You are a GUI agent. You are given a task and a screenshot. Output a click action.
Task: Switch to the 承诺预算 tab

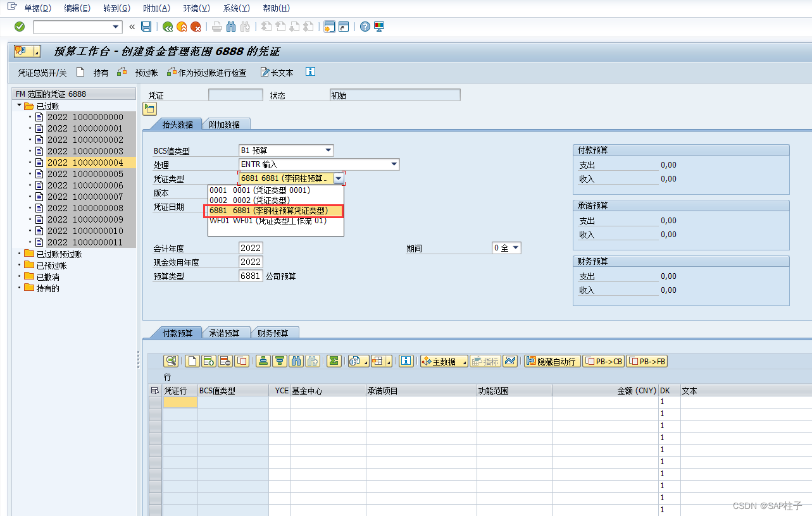225,333
